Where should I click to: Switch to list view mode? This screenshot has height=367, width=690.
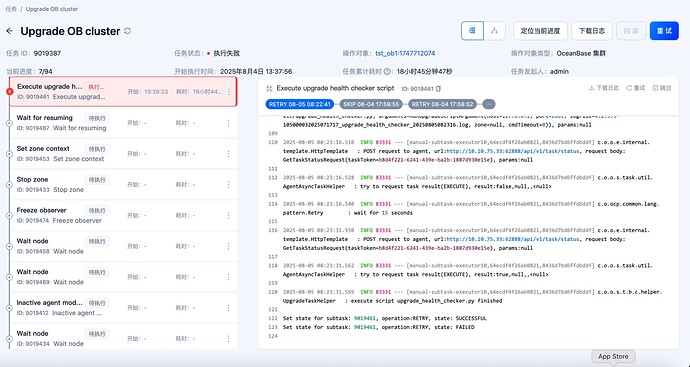472,31
